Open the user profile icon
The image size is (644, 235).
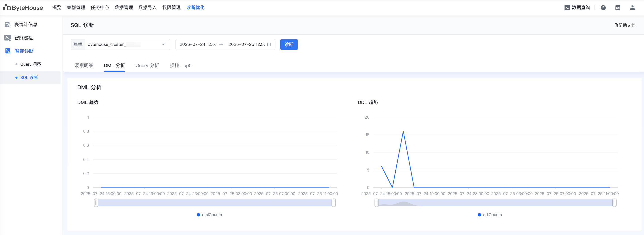(632, 8)
